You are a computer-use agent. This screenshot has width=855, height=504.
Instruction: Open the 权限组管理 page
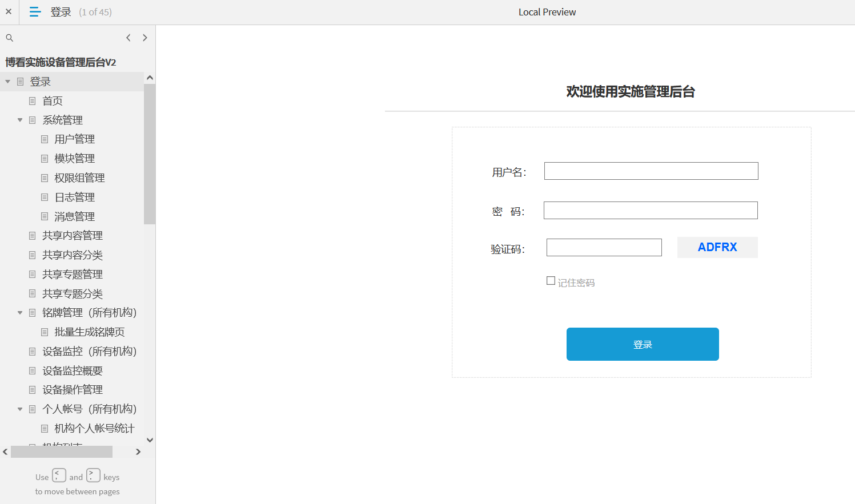click(79, 178)
